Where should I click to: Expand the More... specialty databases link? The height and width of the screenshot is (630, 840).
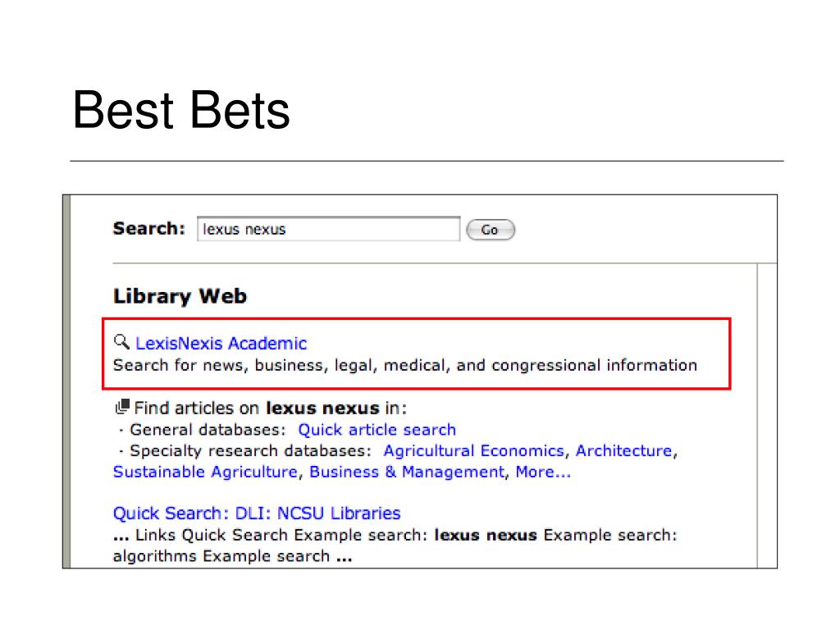543,472
